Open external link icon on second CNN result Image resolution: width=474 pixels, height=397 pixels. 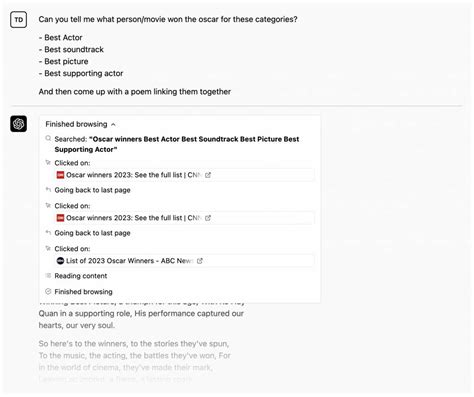tap(208, 218)
